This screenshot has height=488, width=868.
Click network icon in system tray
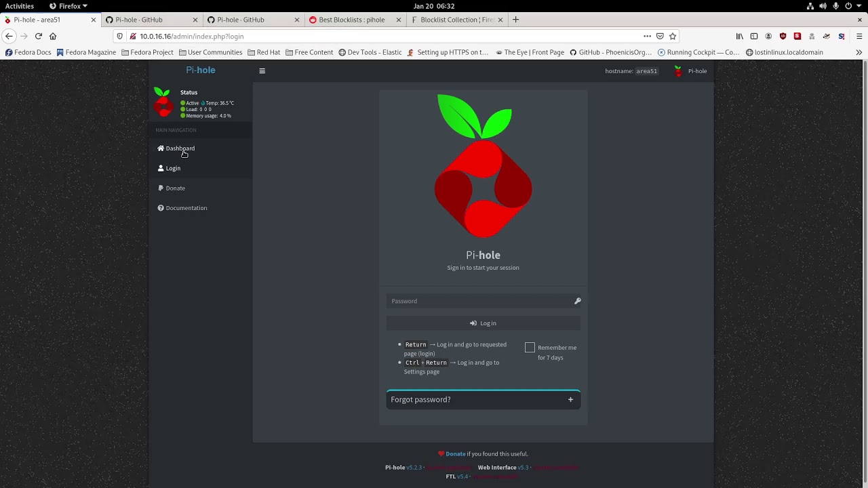(x=810, y=6)
